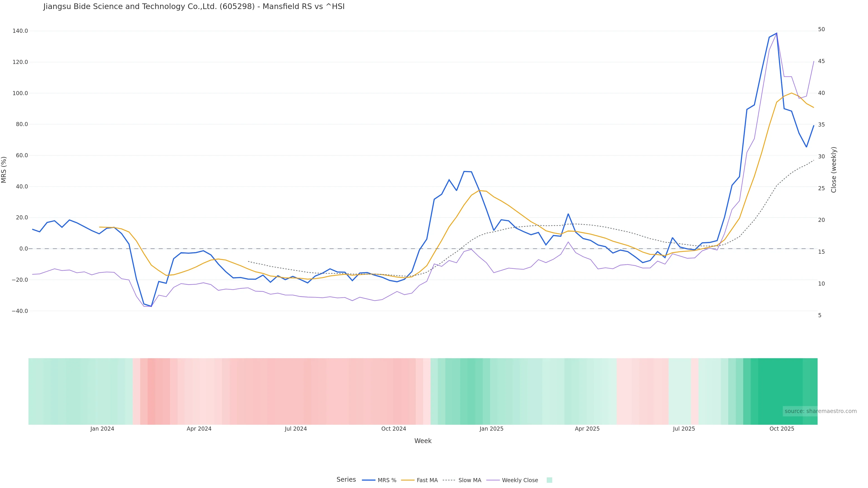The height and width of the screenshot is (488, 868).
Task: Toggle the MRS % legend entry
Action: click(x=380, y=480)
